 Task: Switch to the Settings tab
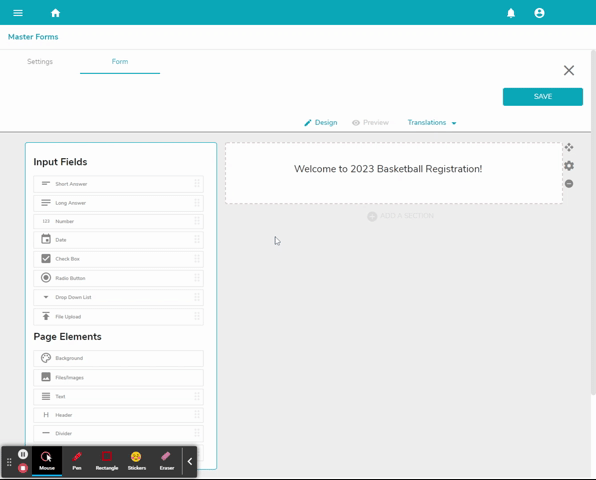click(x=40, y=62)
